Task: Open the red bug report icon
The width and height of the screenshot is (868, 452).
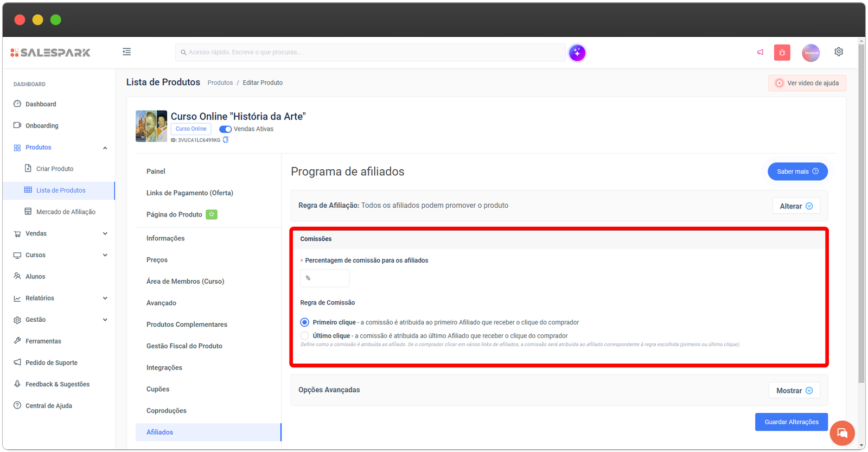Action: coord(782,53)
